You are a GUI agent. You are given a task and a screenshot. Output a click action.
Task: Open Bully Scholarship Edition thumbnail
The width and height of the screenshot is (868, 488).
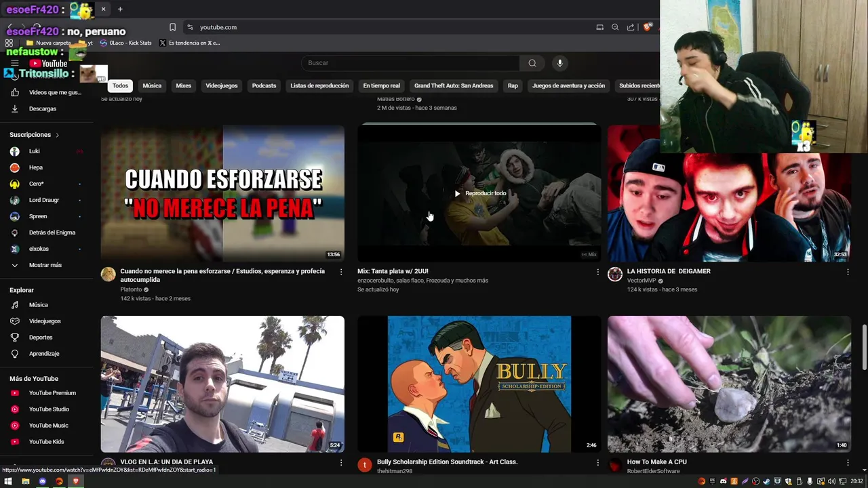[x=479, y=384]
